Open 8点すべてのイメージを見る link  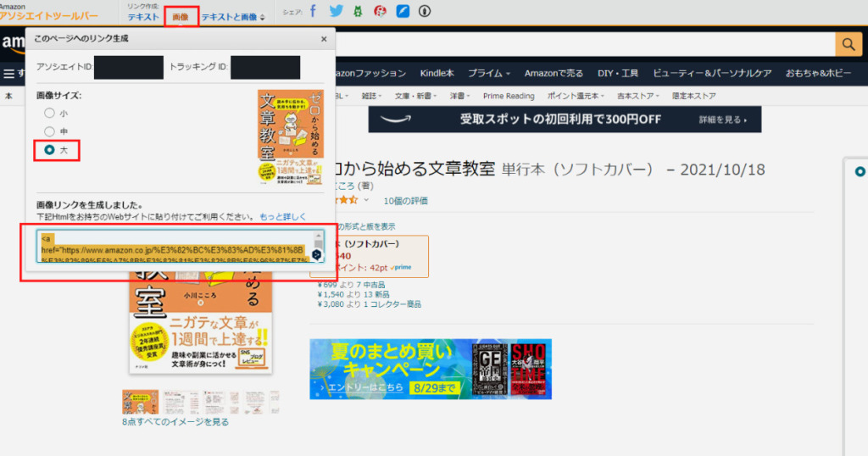click(x=175, y=422)
